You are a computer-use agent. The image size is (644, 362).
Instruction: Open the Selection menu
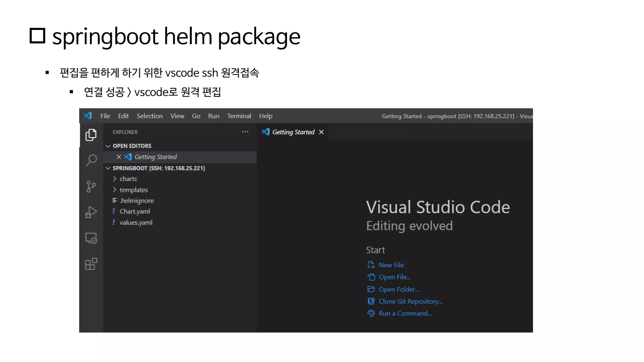(x=150, y=116)
